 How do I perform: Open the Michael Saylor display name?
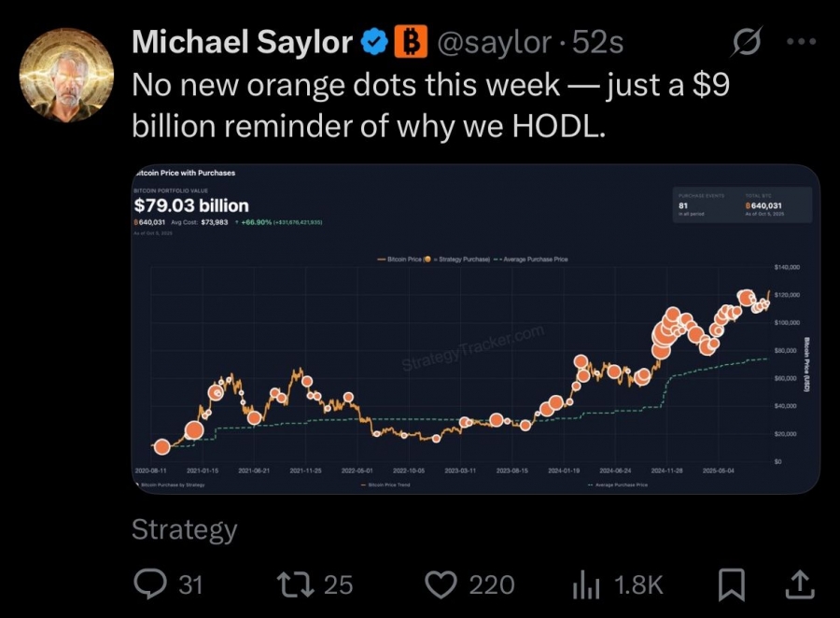pyautogui.click(x=242, y=41)
